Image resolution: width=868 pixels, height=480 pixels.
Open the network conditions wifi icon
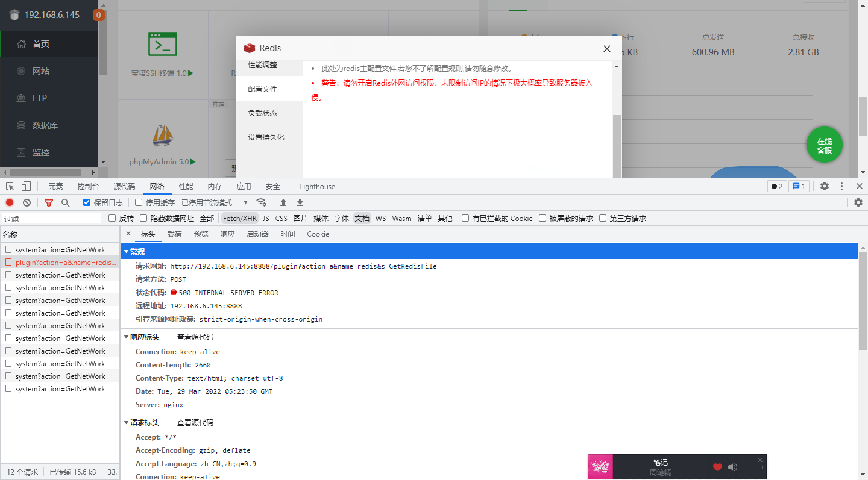tap(261, 202)
